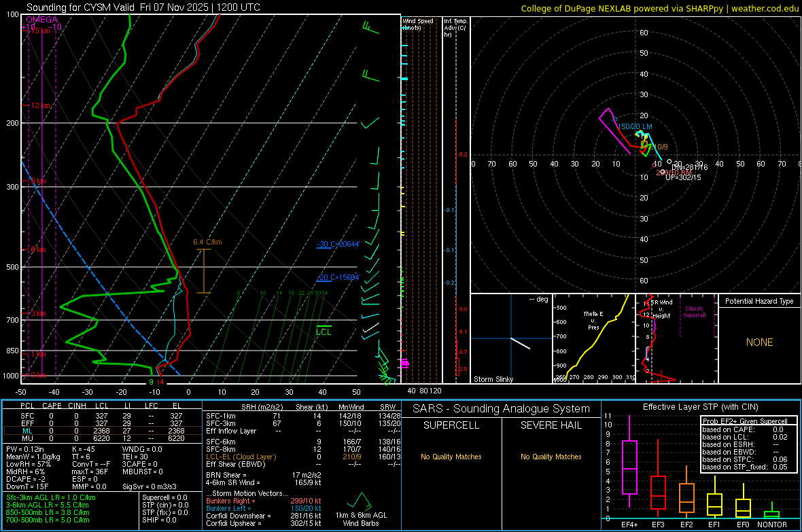Click the 'Effective Layer STP (with CIN)' title

click(700, 407)
